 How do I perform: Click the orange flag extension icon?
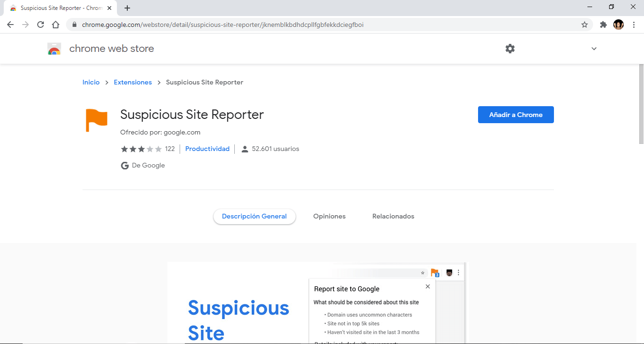(97, 120)
